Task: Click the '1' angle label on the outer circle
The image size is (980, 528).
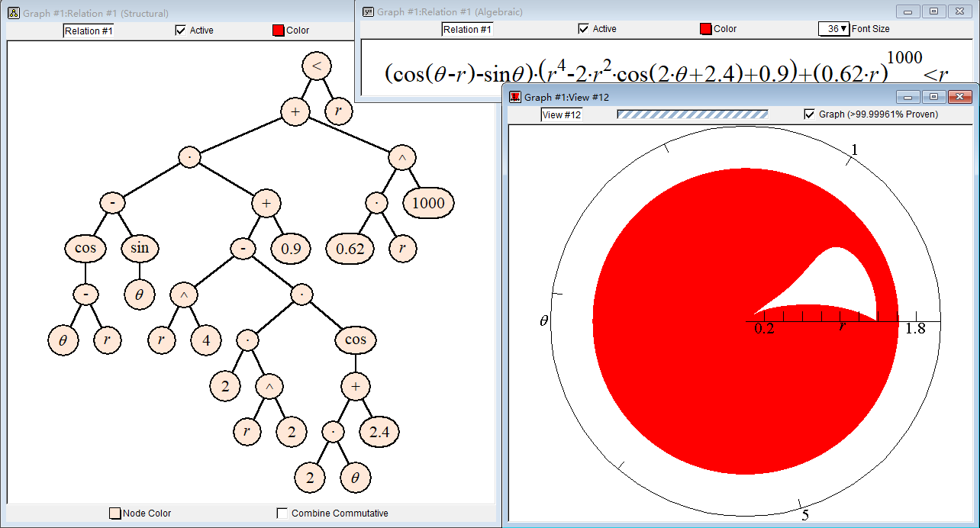Action: point(855,150)
